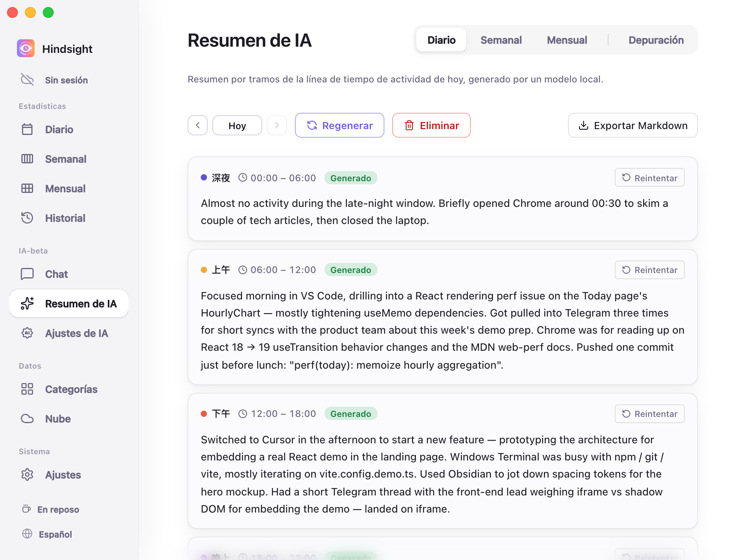Image resolution: width=747 pixels, height=560 pixels.
Task: Click Generado badge of 12:00 – 18:00
Action: pos(351,414)
